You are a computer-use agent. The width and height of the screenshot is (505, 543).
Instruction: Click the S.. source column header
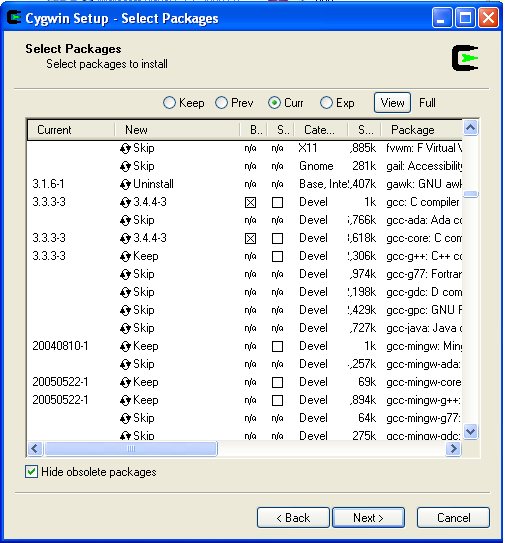coord(280,130)
